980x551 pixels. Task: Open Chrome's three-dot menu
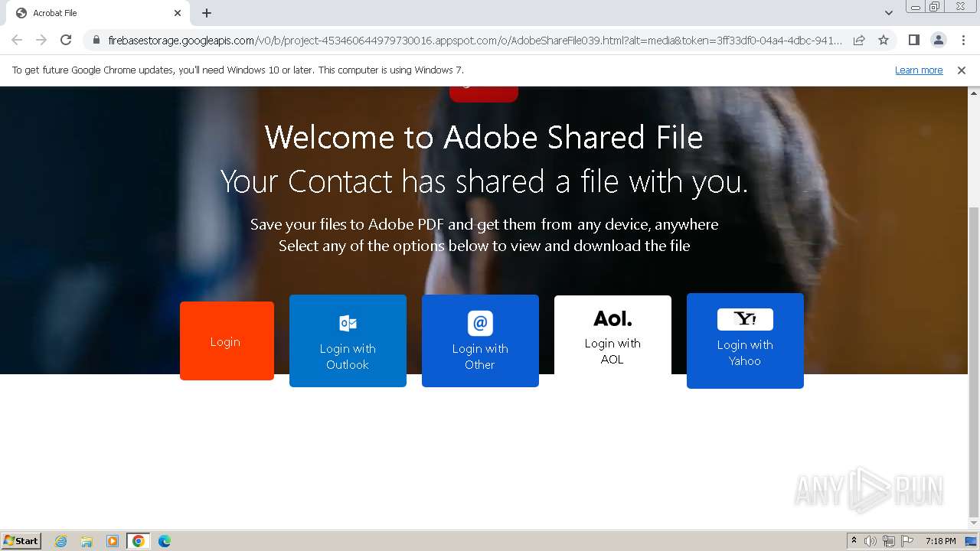963,40
